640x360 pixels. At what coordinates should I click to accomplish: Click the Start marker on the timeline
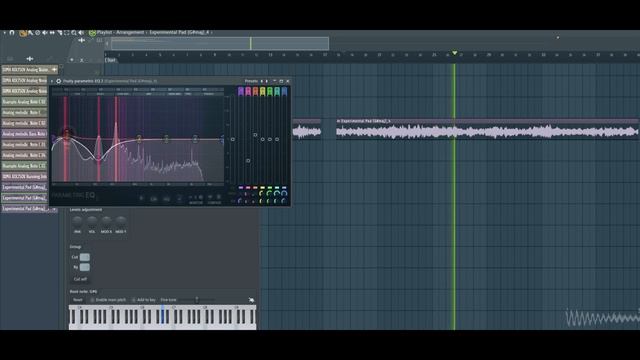coord(111,60)
